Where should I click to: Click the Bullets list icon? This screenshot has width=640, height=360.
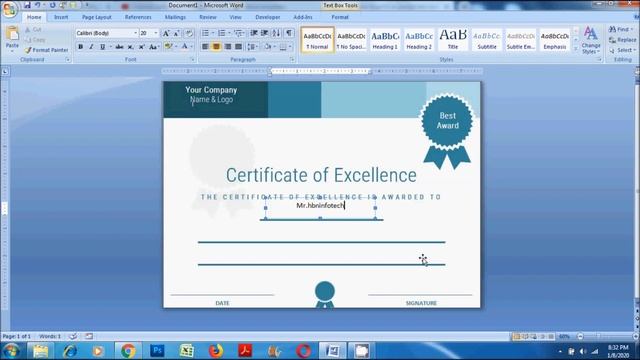(205, 33)
